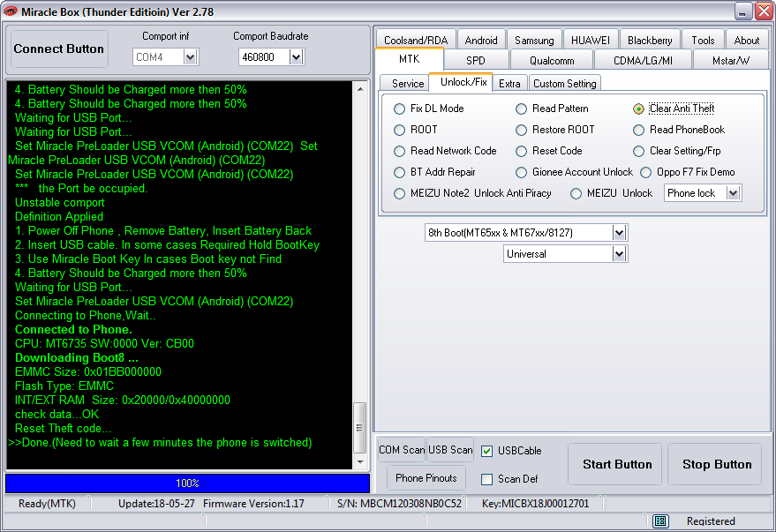
Task: Click the 'CPU: MT6735 SW:0000 Ver: CB00' log line
Action: point(104,343)
